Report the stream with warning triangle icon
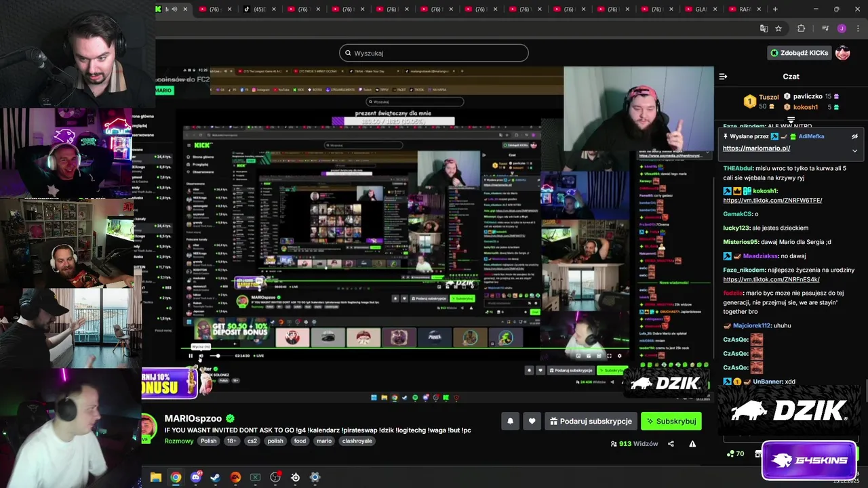868x488 pixels. pyautogui.click(x=692, y=444)
